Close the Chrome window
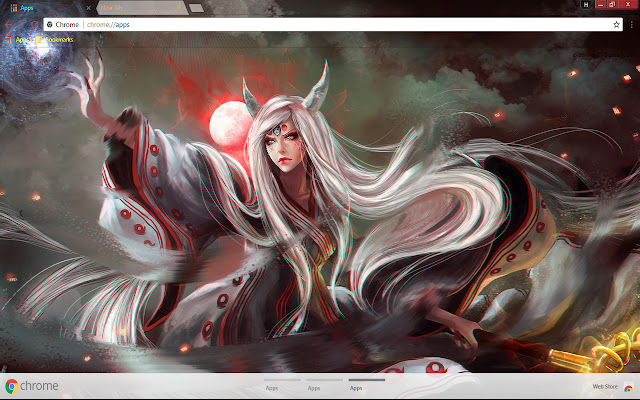This screenshot has width=640, height=400. pos(628,4)
